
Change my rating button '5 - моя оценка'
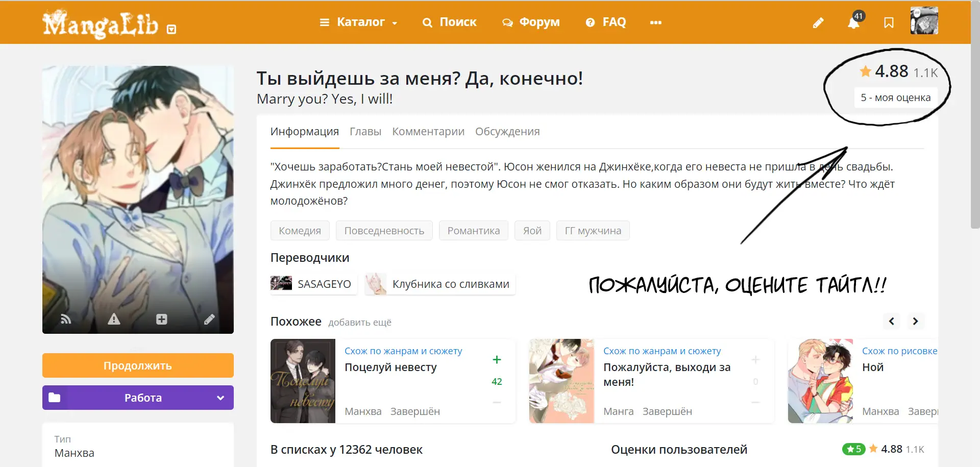tap(896, 97)
